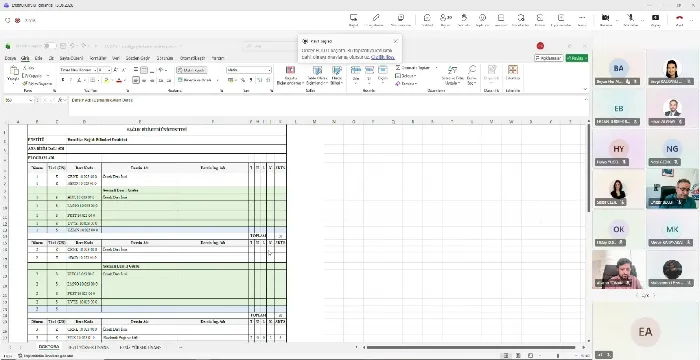
Task: Open the Teams chat (Sohbet) icon
Action: 427,18
